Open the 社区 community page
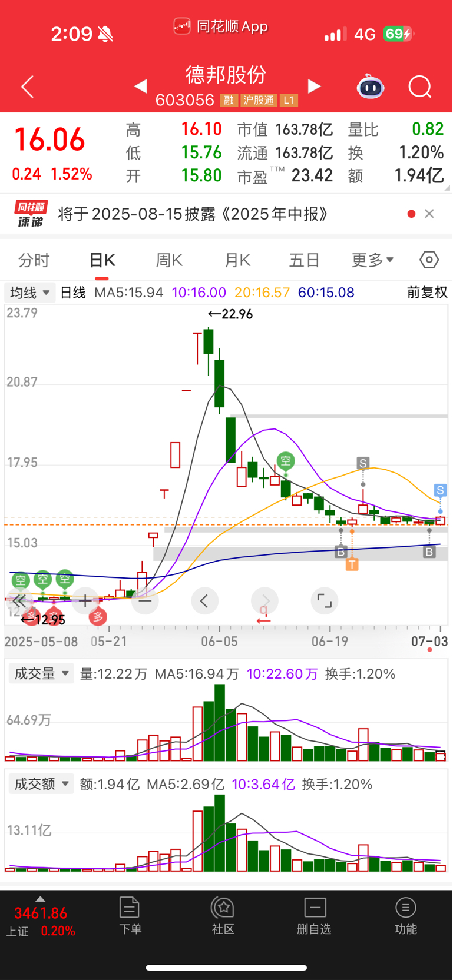 point(223,916)
